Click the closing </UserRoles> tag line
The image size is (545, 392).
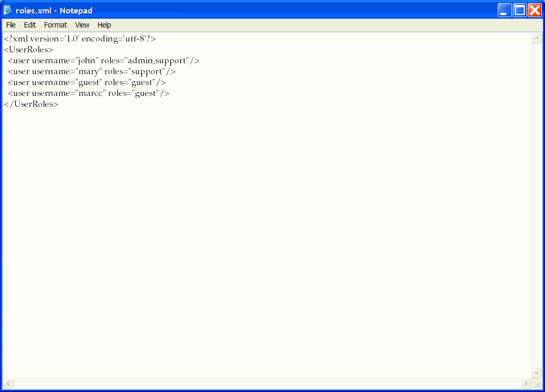pos(31,104)
